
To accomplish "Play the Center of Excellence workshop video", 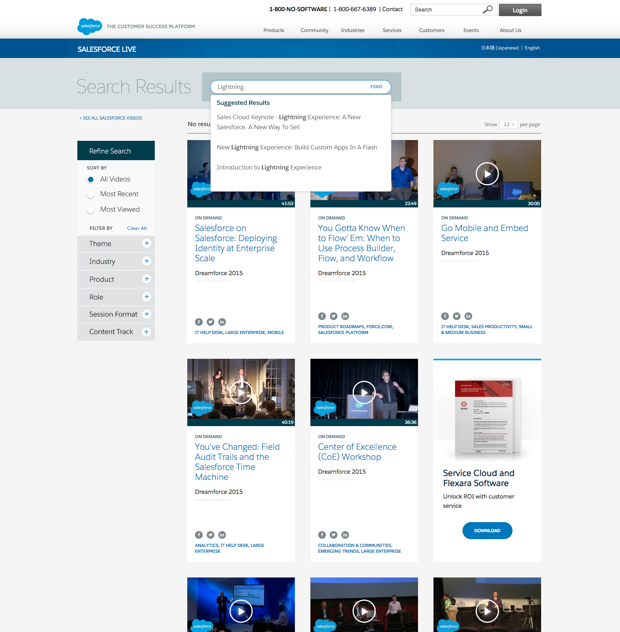I will pyautogui.click(x=364, y=392).
